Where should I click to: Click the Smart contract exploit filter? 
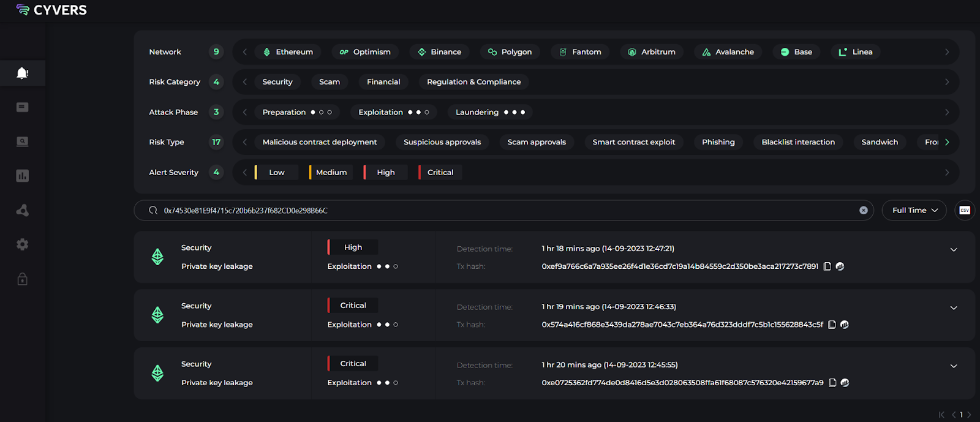tap(633, 142)
